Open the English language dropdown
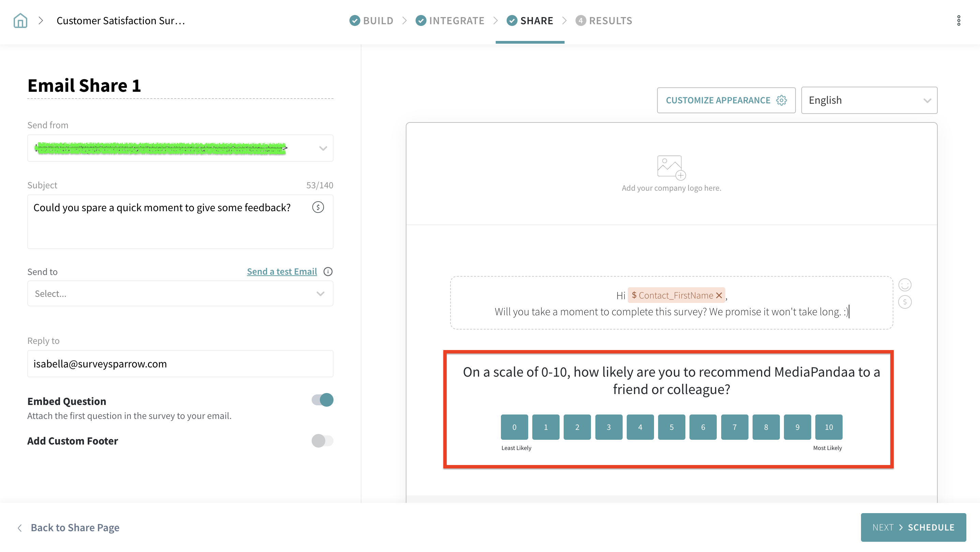980x552 pixels. tap(869, 100)
